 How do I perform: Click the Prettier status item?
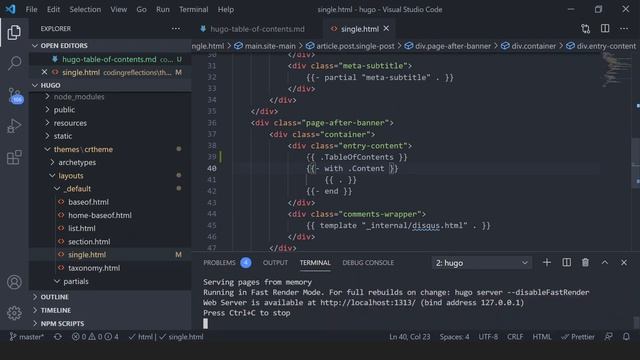[578, 337]
